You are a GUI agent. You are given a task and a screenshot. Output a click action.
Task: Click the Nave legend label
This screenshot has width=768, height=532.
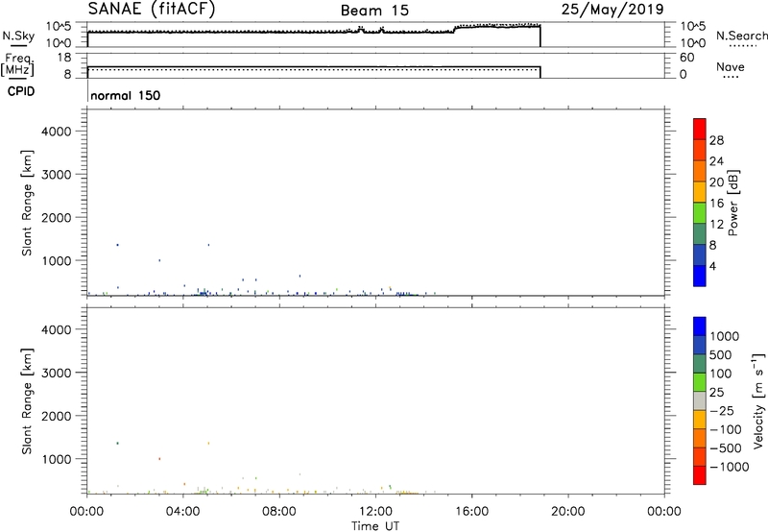(730, 66)
